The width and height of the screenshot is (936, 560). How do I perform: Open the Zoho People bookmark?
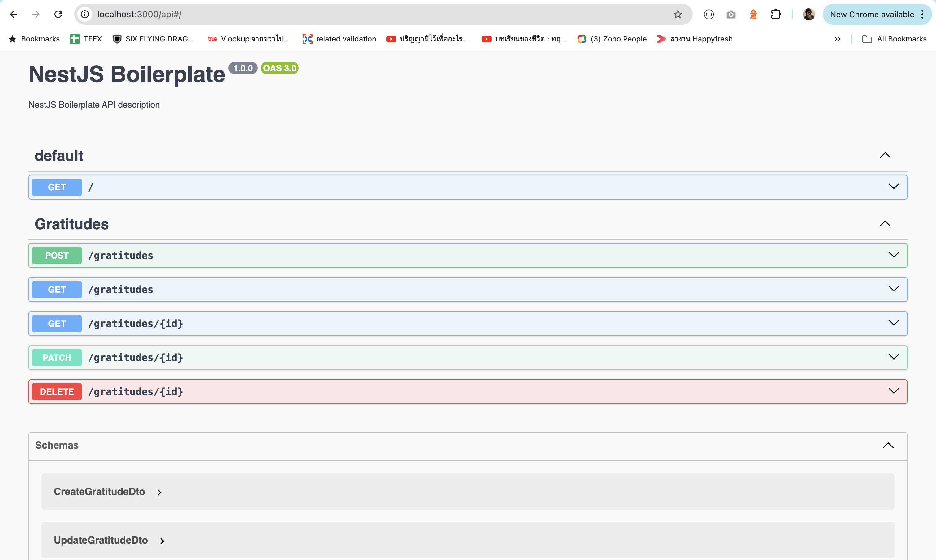coord(612,39)
